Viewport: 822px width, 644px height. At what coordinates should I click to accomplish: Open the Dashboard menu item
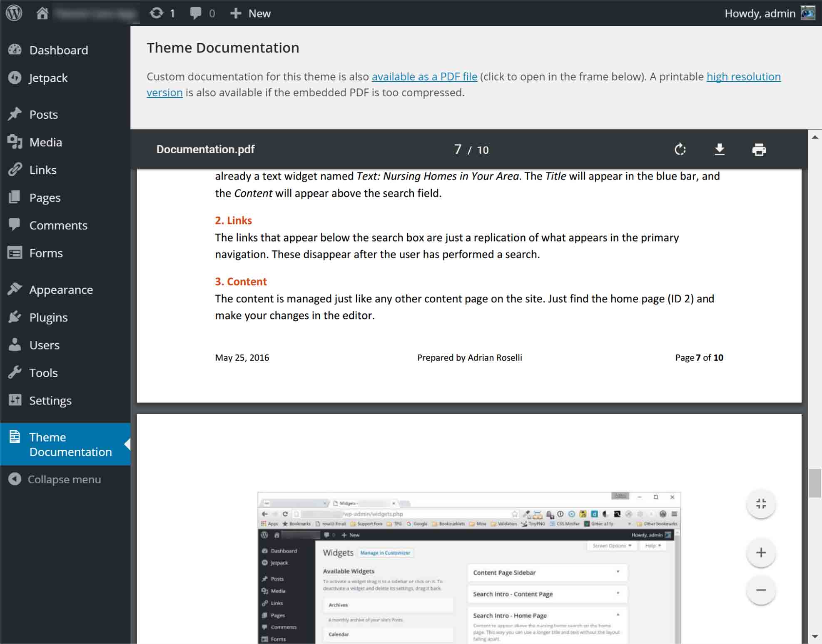pos(59,50)
